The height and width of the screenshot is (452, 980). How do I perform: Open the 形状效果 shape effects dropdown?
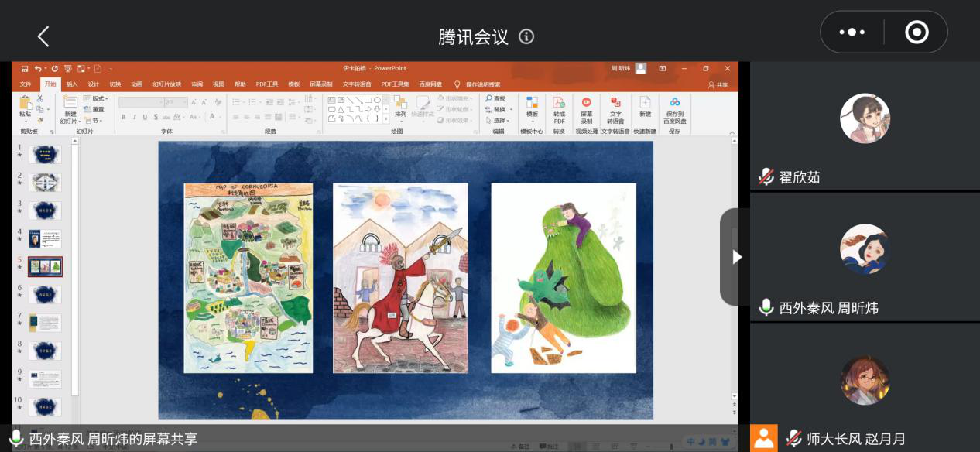[454, 121]
